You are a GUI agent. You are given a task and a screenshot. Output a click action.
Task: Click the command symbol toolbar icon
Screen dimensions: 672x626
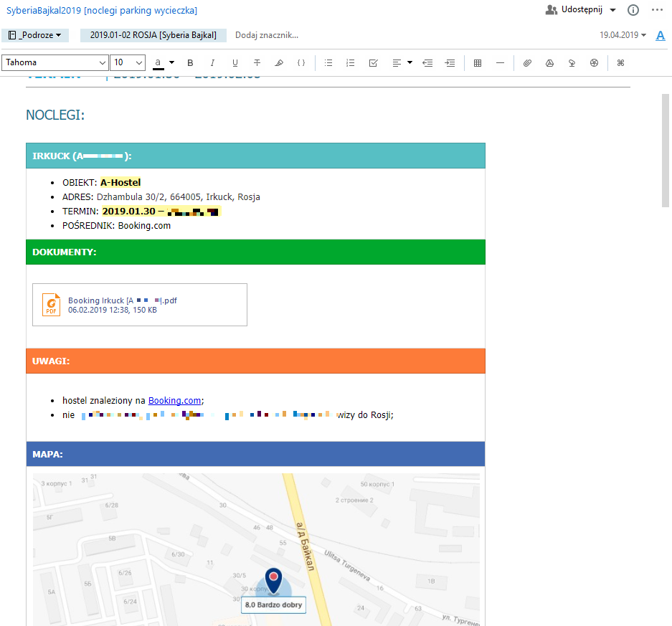point(620,63)
